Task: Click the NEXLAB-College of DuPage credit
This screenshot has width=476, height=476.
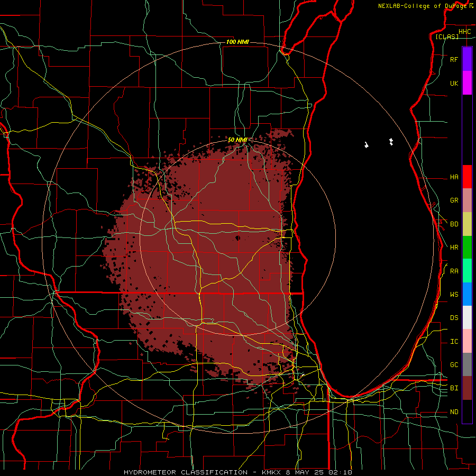Action: click(x=423, y=6)
